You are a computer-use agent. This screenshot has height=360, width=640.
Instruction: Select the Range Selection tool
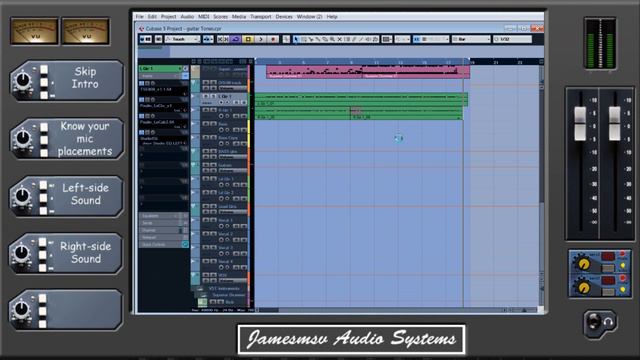pyautogui.click(x=304, y=40)
